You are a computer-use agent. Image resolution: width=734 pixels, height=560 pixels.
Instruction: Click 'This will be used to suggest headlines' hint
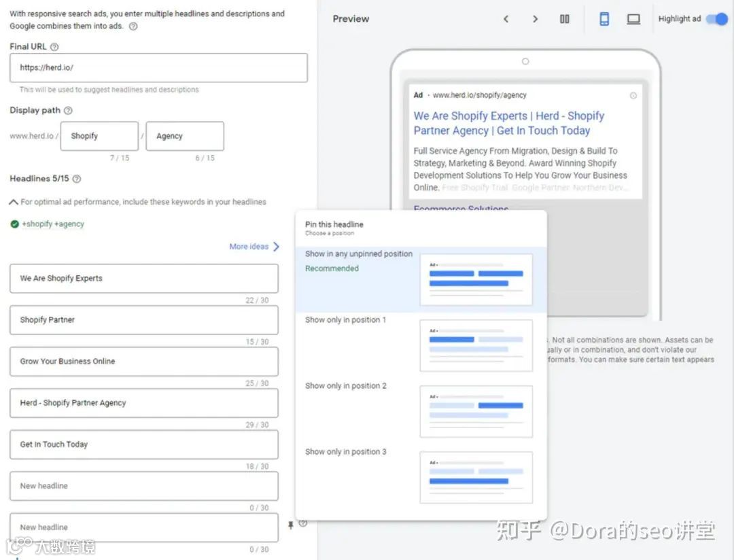[109, 90]
